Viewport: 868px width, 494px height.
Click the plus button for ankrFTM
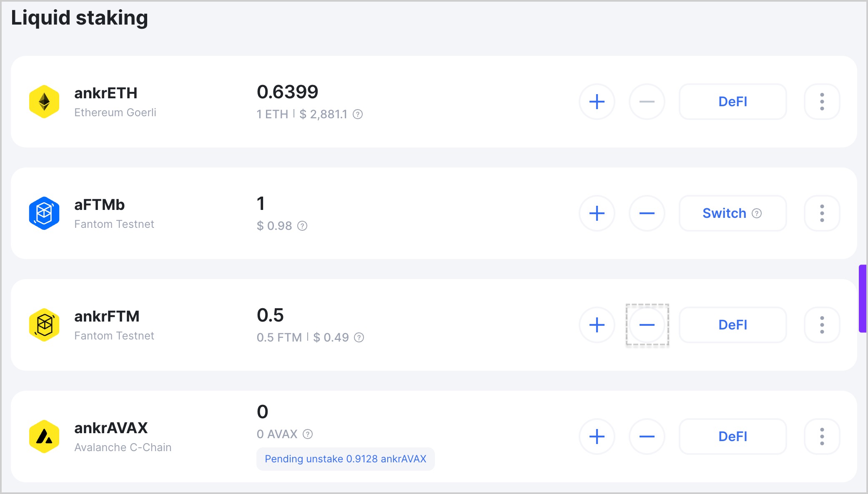pos(597,325)
